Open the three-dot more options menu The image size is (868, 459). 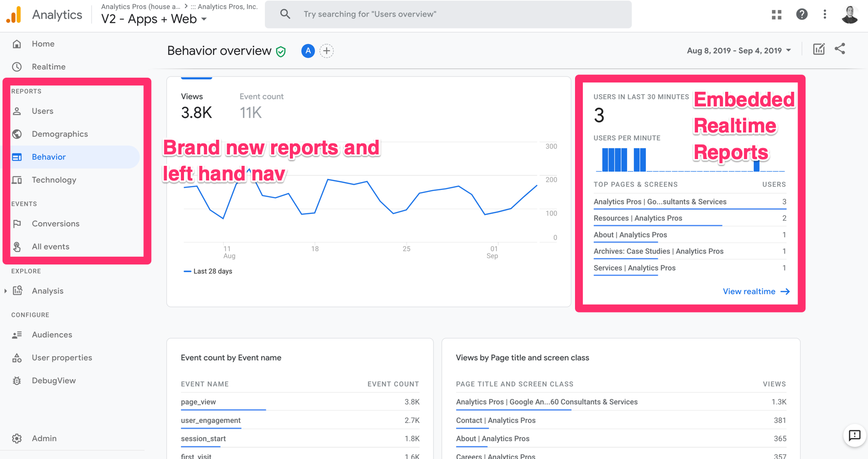pyautogui.click(x=825, y=14)
